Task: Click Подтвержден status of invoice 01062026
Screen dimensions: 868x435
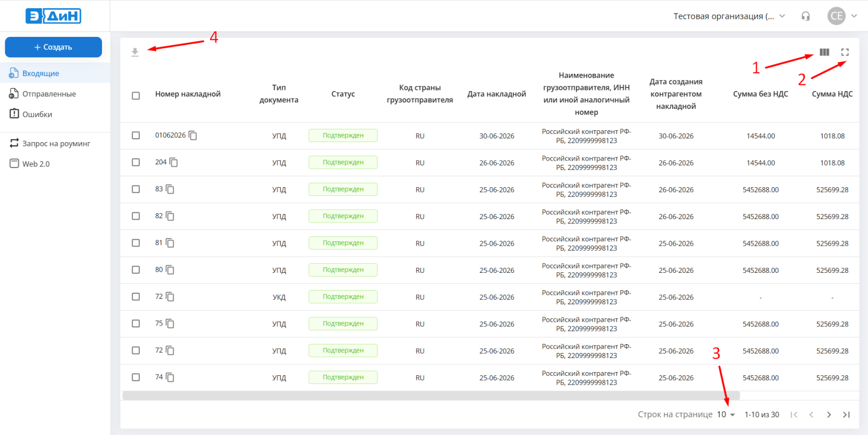Action: [x=343, y=136]
